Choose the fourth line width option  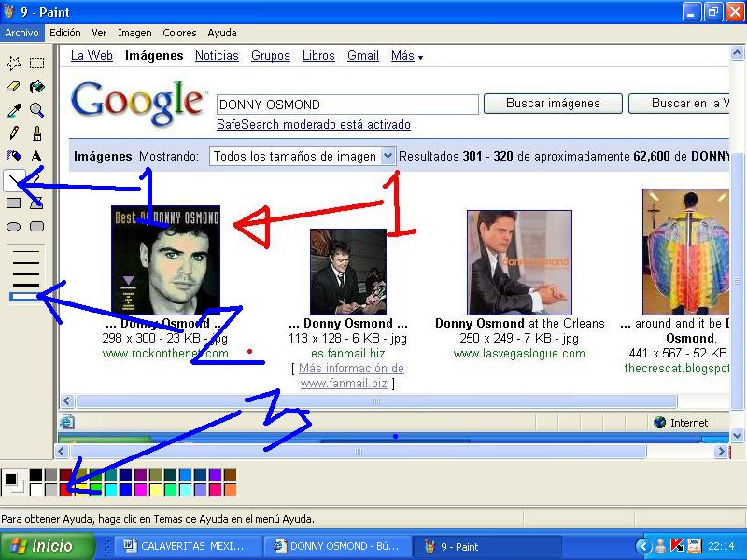pos(26,286)
